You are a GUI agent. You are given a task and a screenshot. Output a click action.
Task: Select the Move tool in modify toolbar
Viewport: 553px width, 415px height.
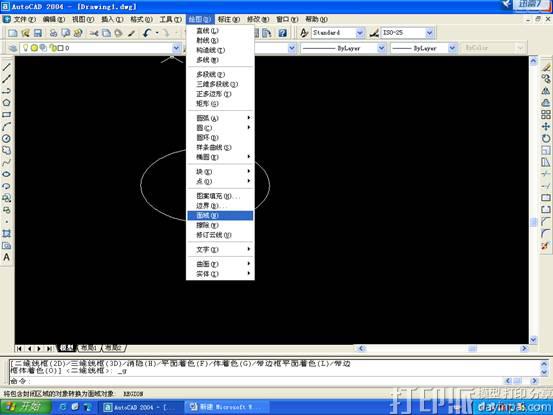pyautogui.click(x=546, y=127)
